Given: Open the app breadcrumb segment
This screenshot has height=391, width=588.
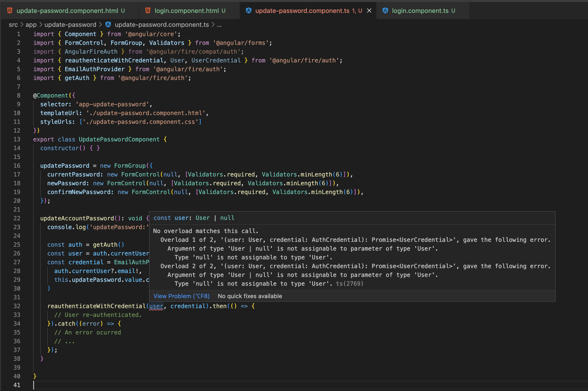Looking at the screenshot, I should [31, 25].
